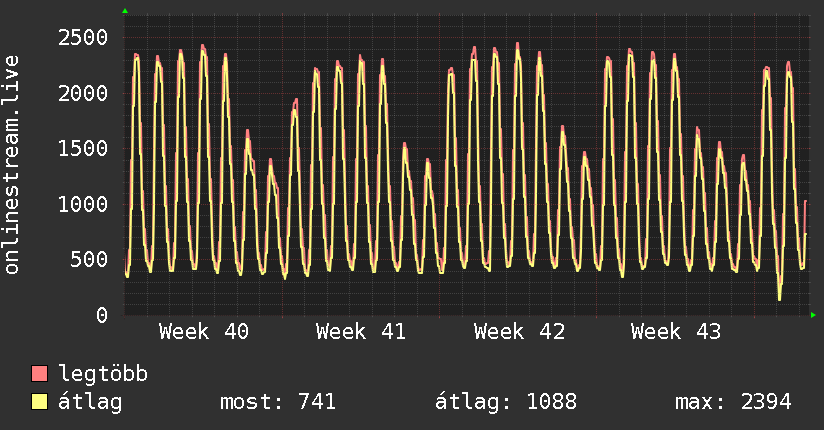Viewport: 824px width, 430px height.
Task: Click the green arrow ending x-axis
Action: (x=813, y=315)
